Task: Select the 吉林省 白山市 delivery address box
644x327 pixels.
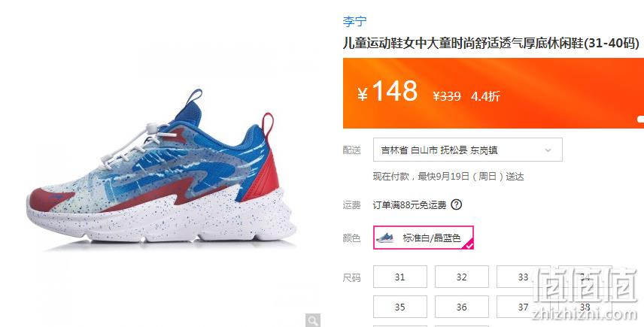Action: pyautogui.click(x=468, y=150)
